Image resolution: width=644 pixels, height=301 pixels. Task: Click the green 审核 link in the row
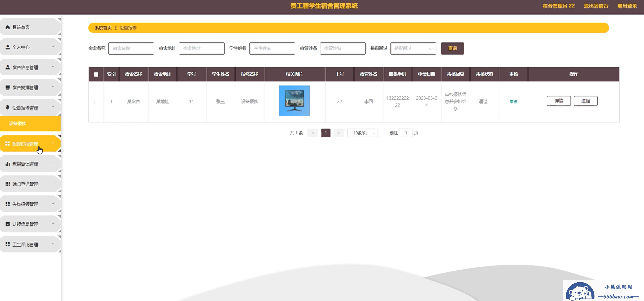[x=513, y=102]
